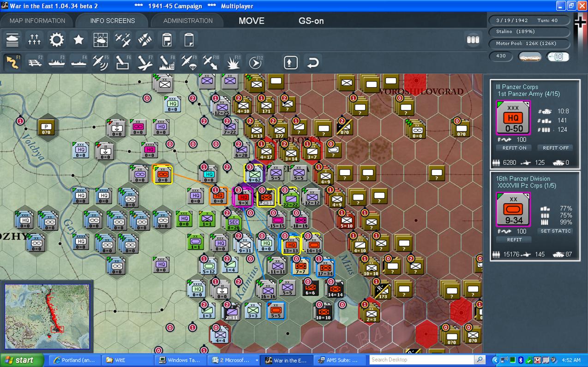Select the F4 amphibious transport mode

coord(78,62)
